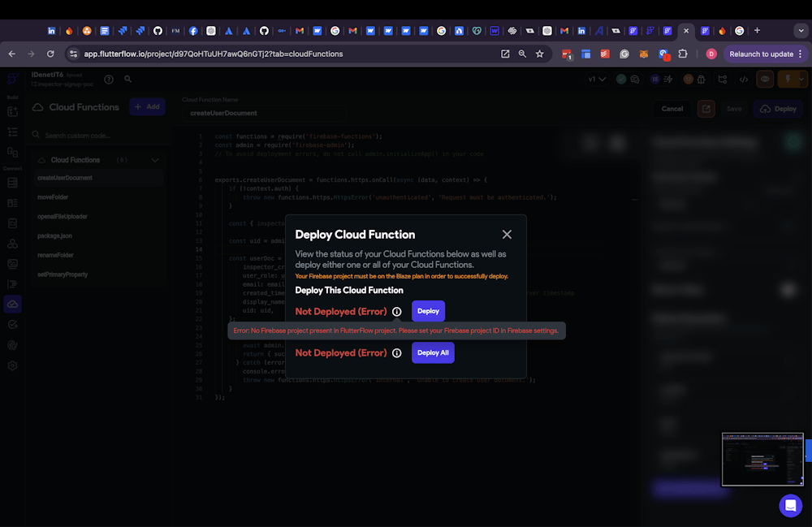Click Relaunch to update in Chrome
This screenshot has width=812, height=527.
click(x=762, y=54)
